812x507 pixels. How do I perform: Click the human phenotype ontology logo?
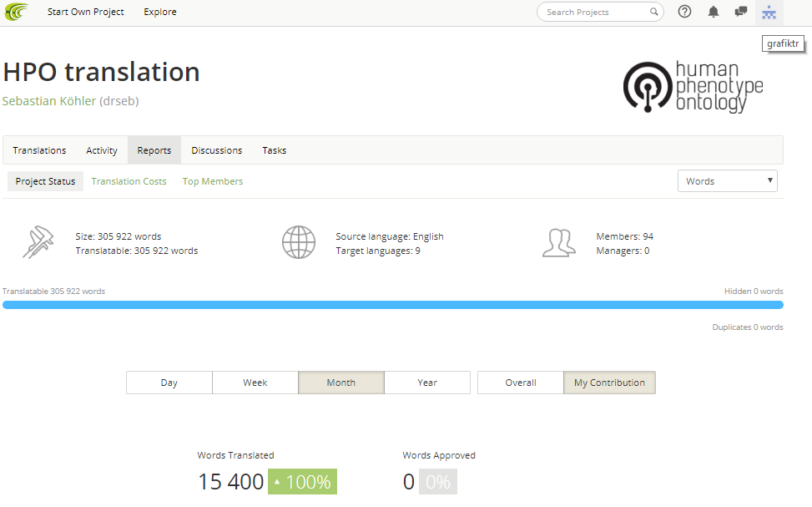693,87
